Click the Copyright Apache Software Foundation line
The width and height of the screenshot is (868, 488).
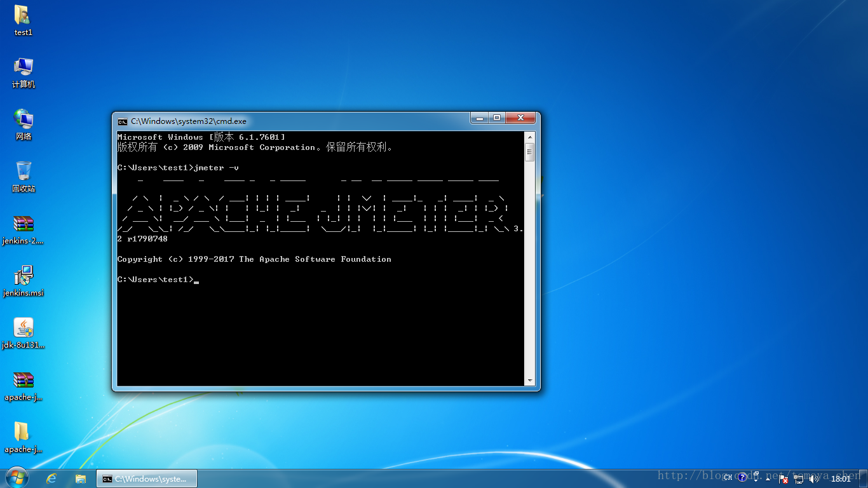(x=254, y=259)
